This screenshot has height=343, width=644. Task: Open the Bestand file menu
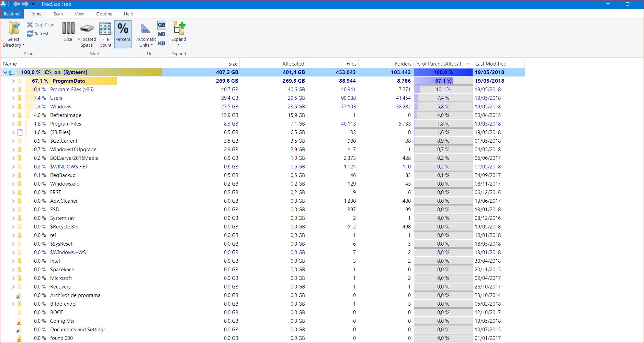[12, 14]
